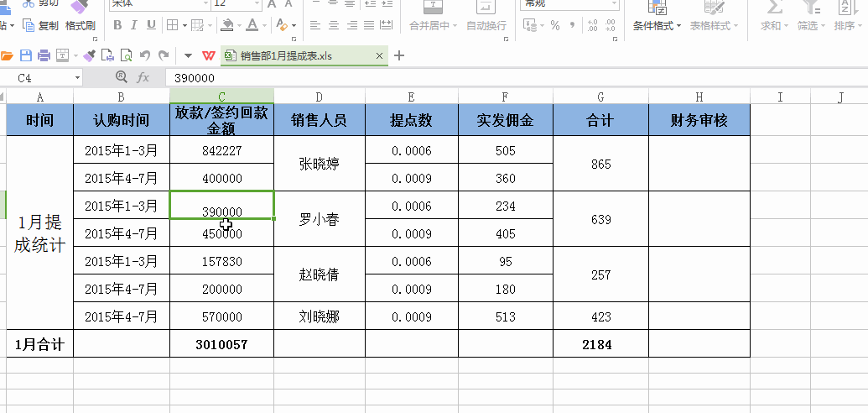Open the font name dropdown
Image resolution: width=868 pixels, height=413 pixels.
click(x=205, y=3)
